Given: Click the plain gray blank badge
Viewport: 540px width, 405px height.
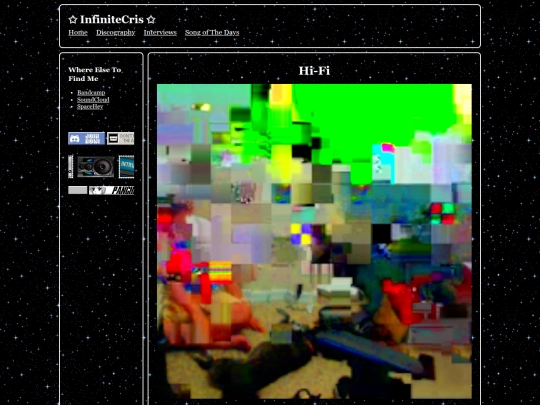Looking at the screenshot, I should pos(77,190).
